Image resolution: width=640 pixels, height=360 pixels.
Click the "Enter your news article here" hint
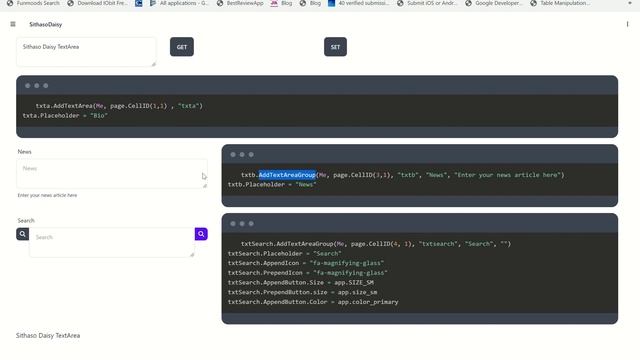click(47, 195)
